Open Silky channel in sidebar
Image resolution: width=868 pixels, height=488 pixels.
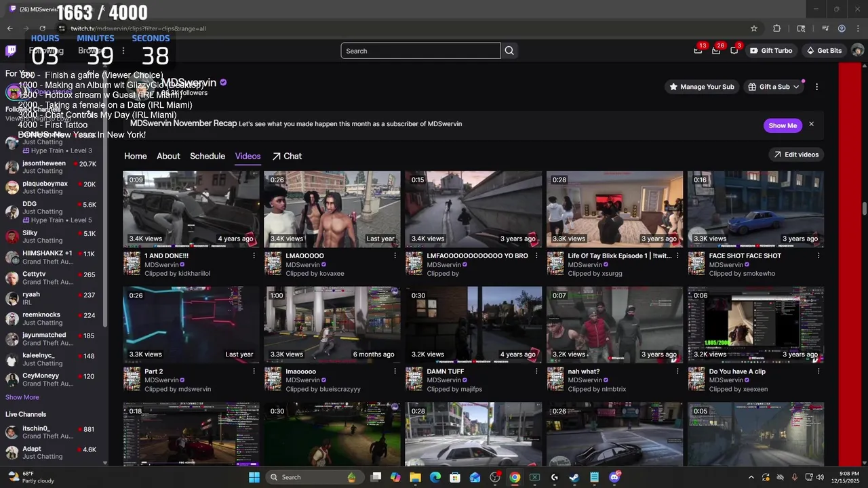(52, 237)
